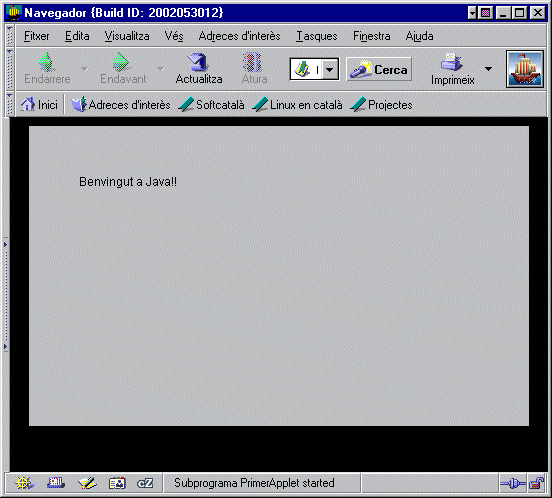Open the URL bar history dropdown arrow

click(x=330, y=69)
